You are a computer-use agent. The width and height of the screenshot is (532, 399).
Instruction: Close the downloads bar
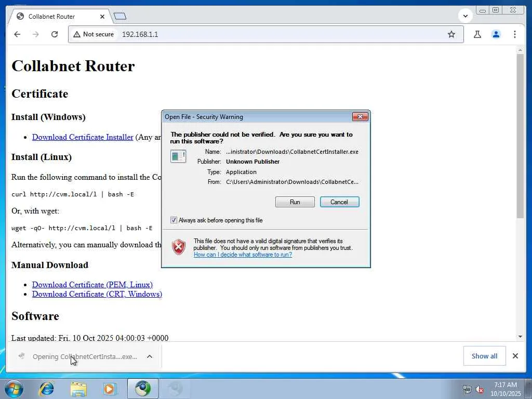pyautogui.click(x=515, y=356)
